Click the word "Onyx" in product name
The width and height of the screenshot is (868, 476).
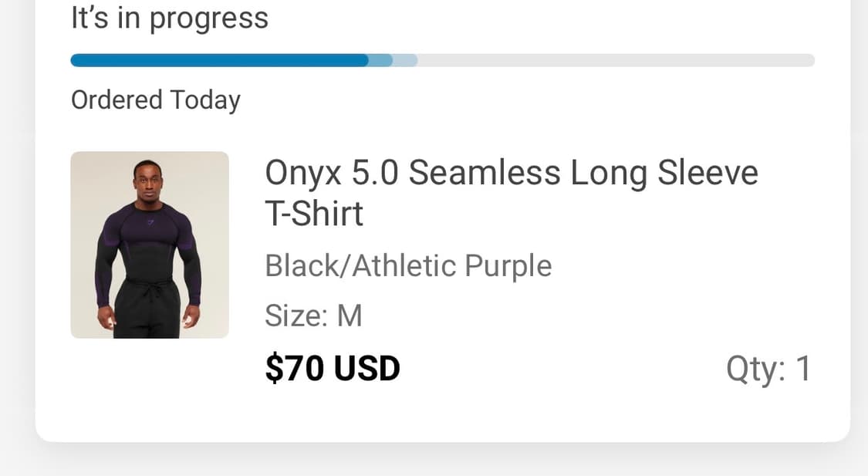[x=303, y=174]
